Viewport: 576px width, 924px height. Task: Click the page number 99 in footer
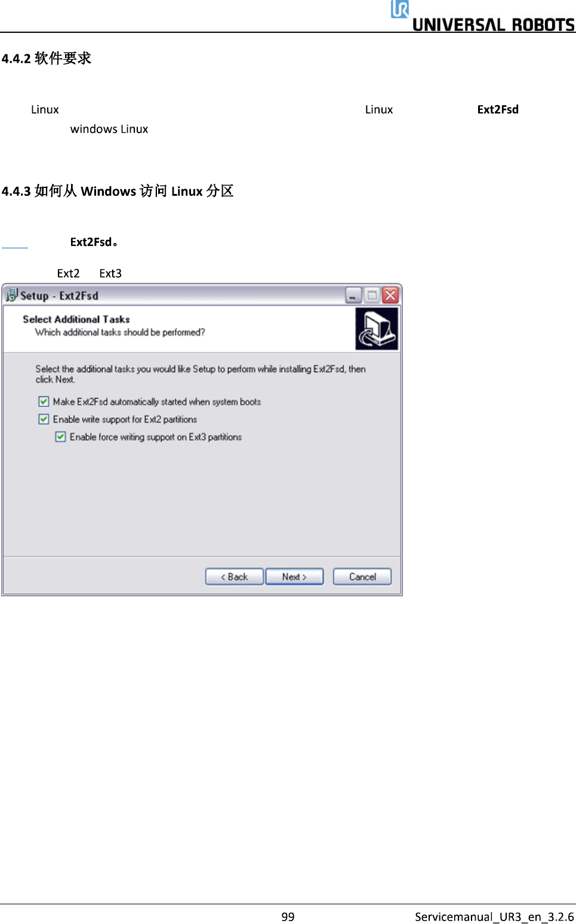(288, 916)
